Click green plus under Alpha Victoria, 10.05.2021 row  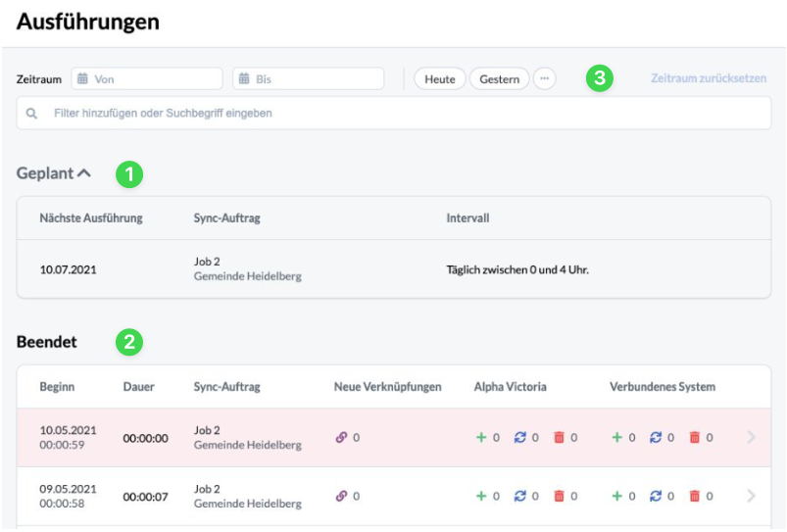pyautogui.click(x=481, y=438)
